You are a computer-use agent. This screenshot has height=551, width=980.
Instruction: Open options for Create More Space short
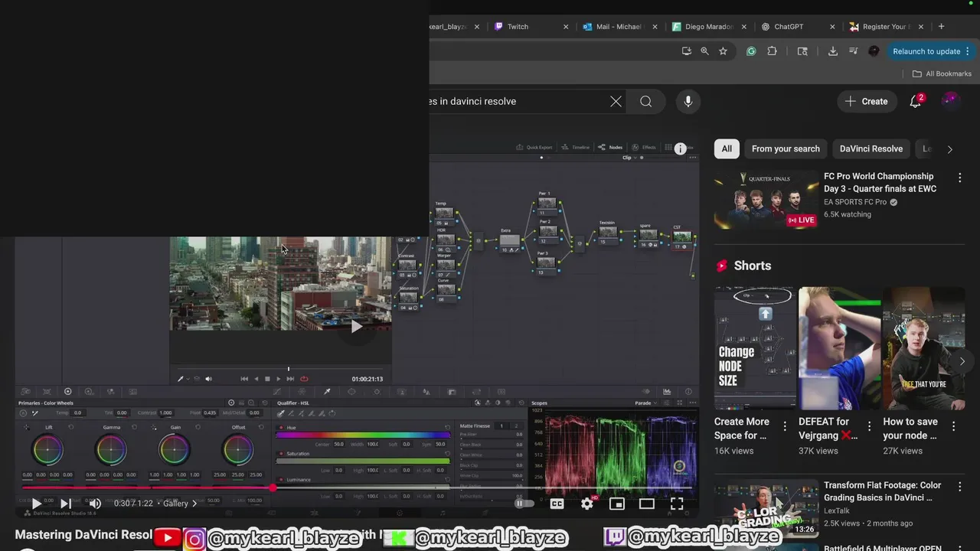(785, 426)
